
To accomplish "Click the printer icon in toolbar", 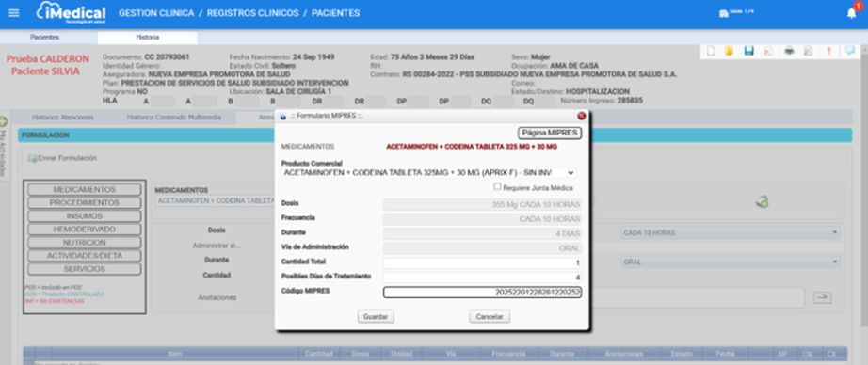I will point(790,52).
